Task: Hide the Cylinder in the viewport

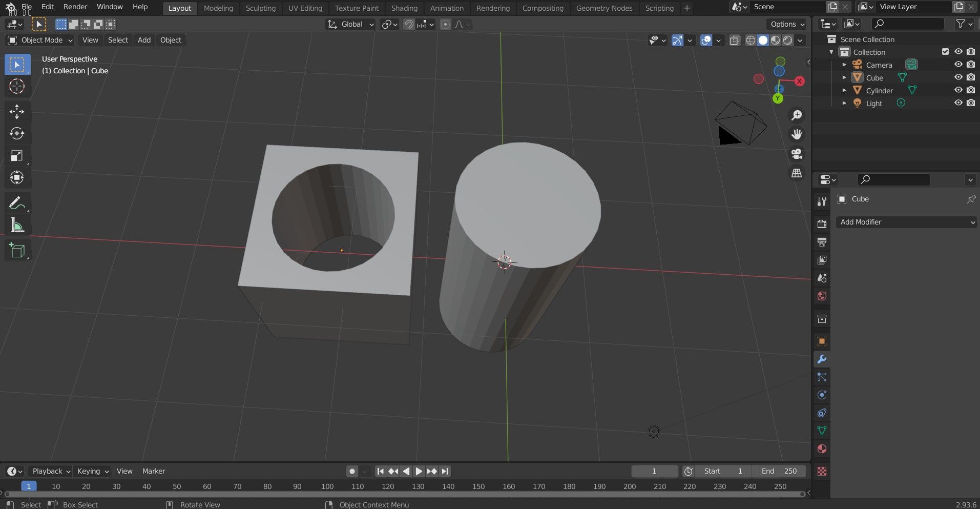Action: pos(957,90)
